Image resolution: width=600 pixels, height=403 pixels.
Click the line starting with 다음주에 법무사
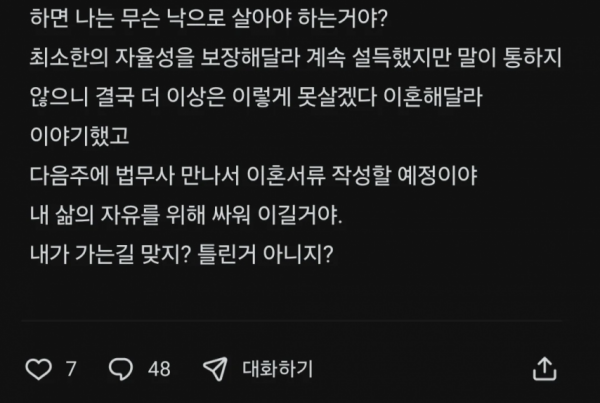pyautogui.click(x=255, y=177)
